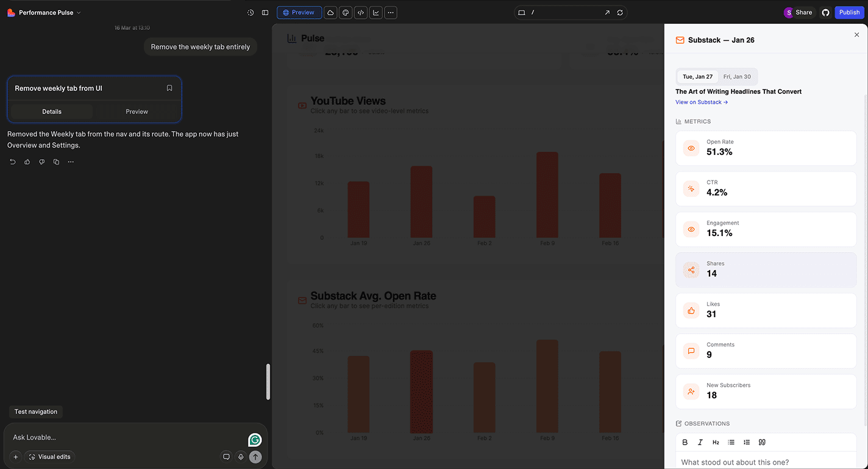Add attachment with plus button

pos(16,456)
